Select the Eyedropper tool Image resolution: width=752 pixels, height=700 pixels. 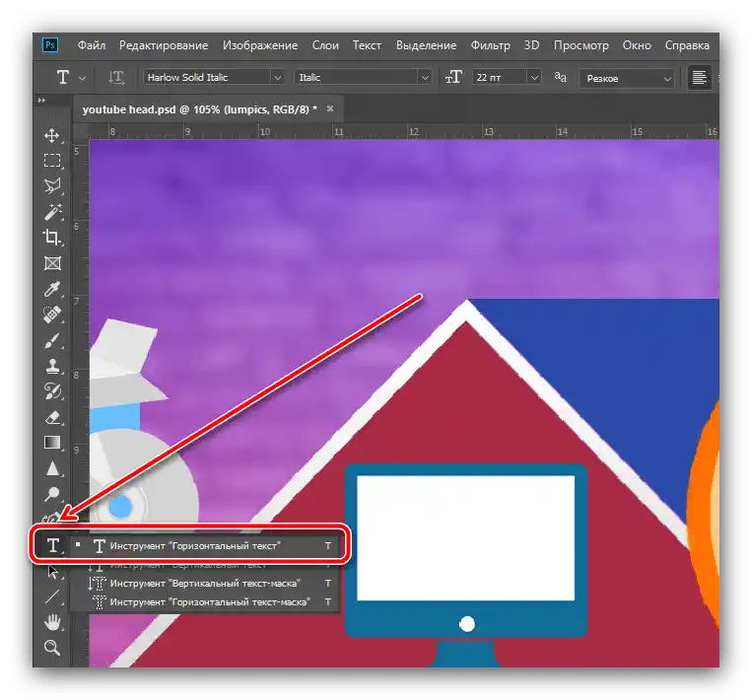(x=52, y=289)
